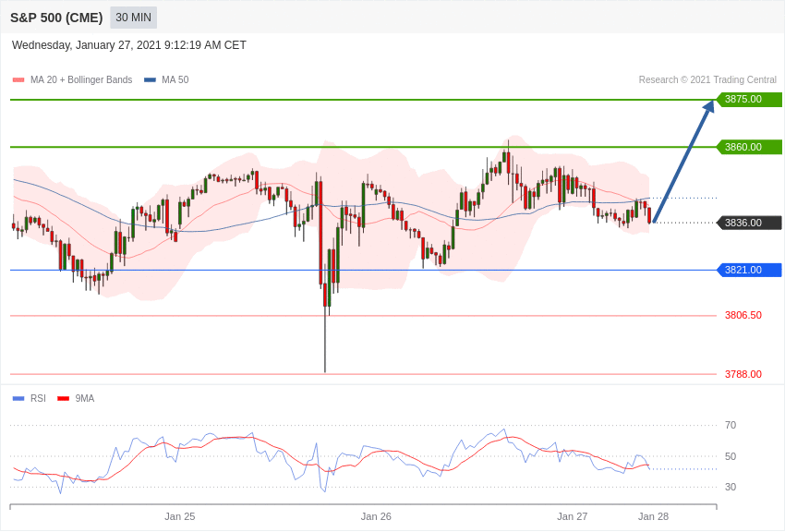The height and width of the screenshot is (532, 785).
Task: Click the RSI legend label
Action: tap(38, 398)
